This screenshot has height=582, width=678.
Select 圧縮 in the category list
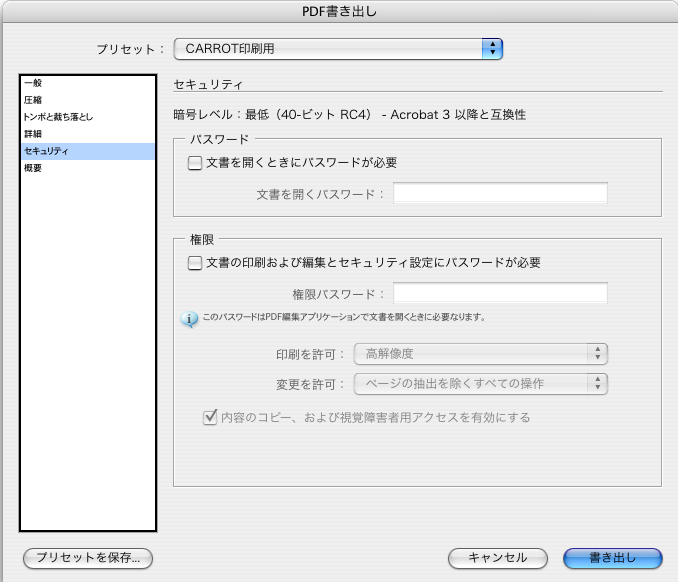point(87,100)
